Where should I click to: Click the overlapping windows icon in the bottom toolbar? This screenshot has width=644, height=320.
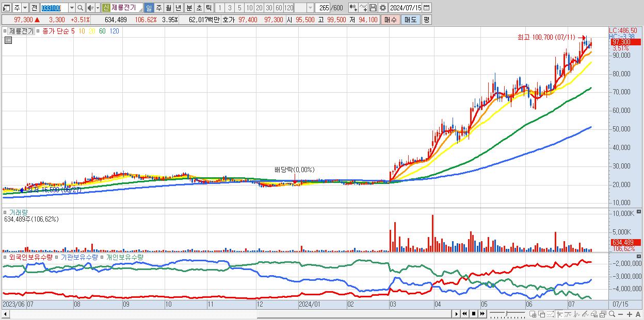click(x=541, y=314)
